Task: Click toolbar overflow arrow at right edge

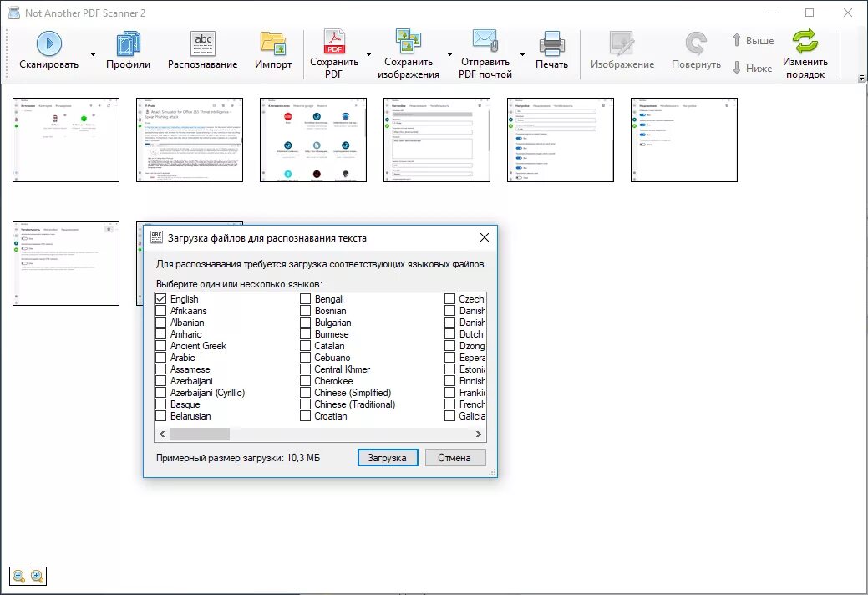Action: point(861,79)
